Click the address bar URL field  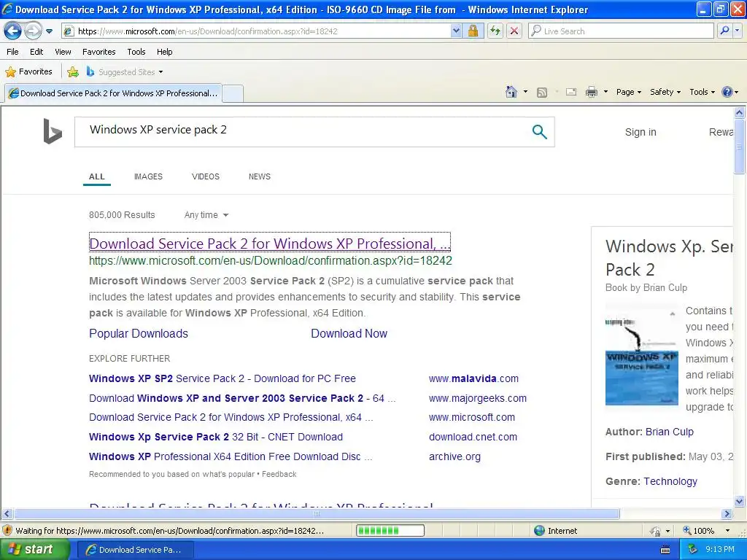258,31
